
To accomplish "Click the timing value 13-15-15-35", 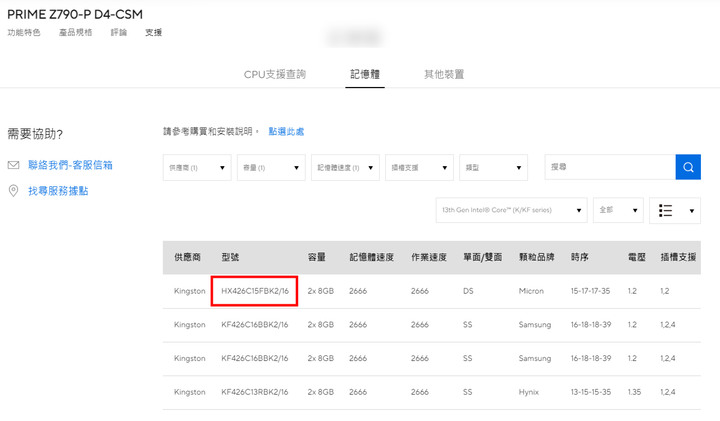I will [591, 392].
